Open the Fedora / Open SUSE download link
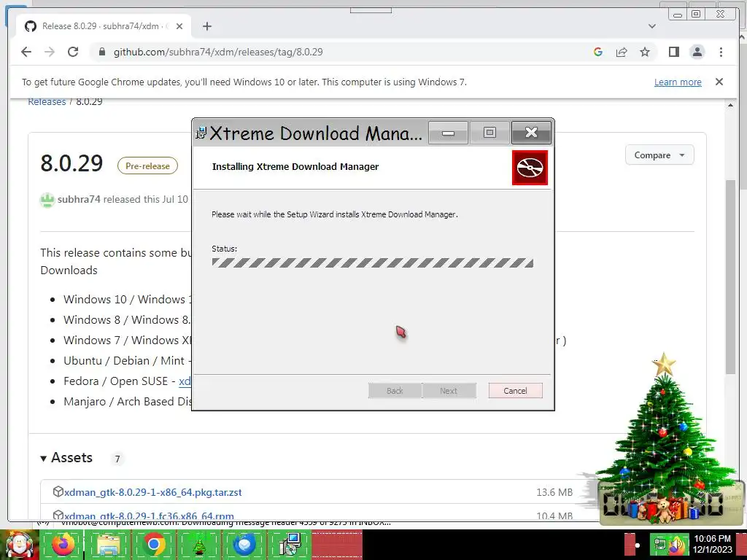The width and height of the screenshot is (747, 560). point(185,381)
